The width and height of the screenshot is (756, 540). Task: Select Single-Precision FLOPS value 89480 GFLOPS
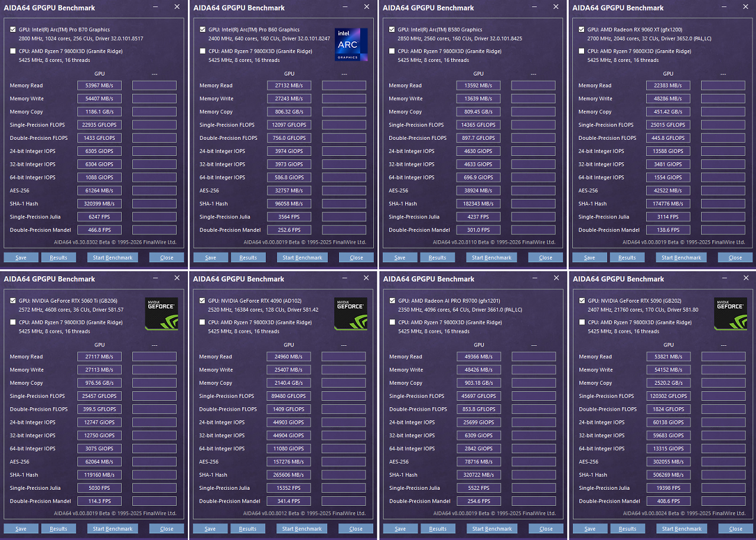288,396
